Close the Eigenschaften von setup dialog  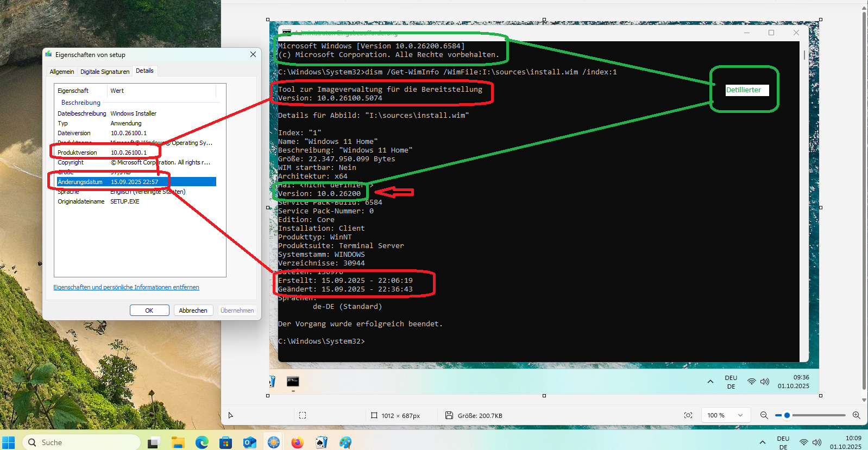[253, 54]
